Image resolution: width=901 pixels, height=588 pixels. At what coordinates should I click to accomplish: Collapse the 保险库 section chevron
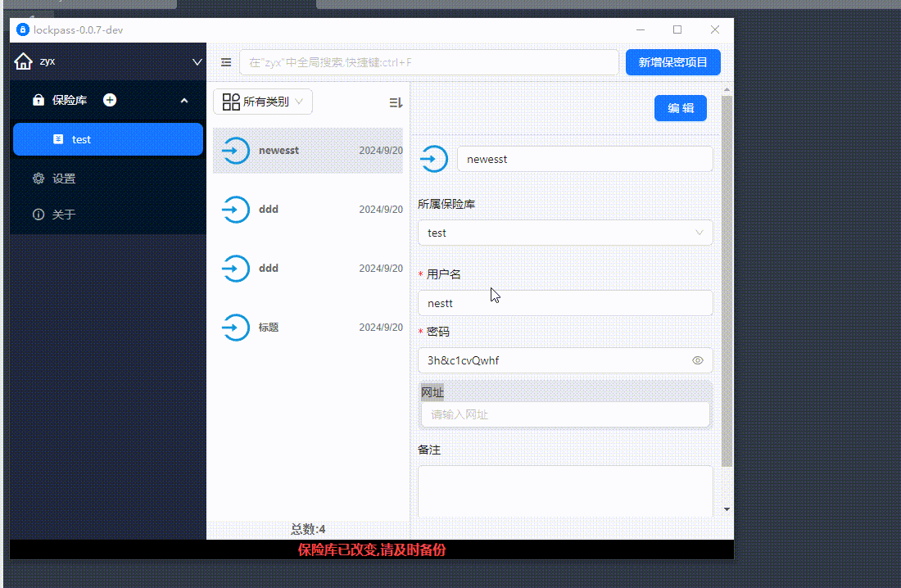[183, 101]
